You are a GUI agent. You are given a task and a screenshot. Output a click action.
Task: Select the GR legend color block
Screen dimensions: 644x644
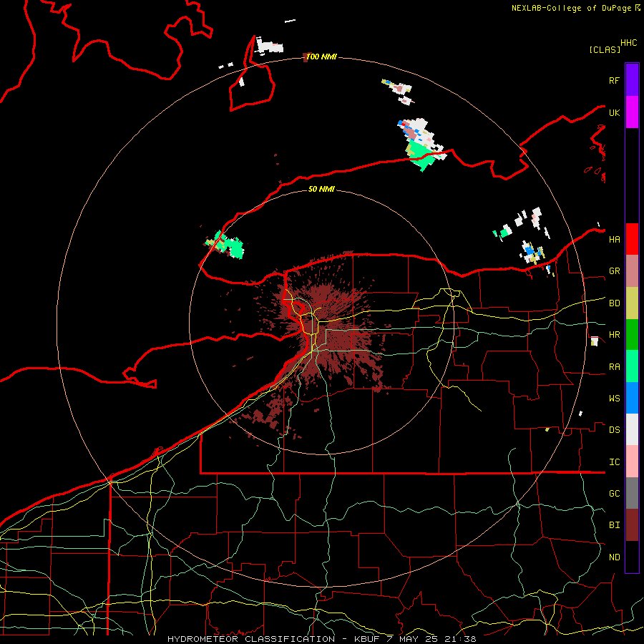click(x=632, y=271)
